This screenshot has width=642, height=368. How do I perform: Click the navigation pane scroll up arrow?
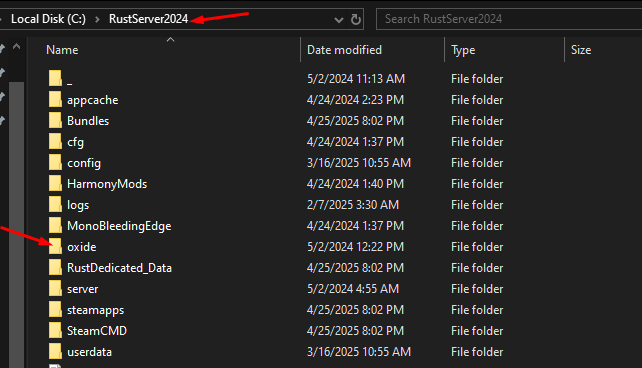(x=16, y=47)
